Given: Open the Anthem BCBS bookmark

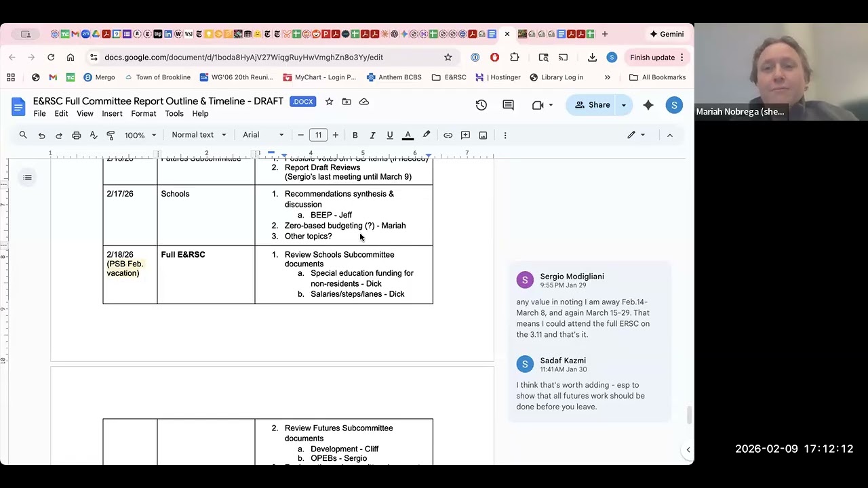Looking at the screenshot, I should [394, 77].
